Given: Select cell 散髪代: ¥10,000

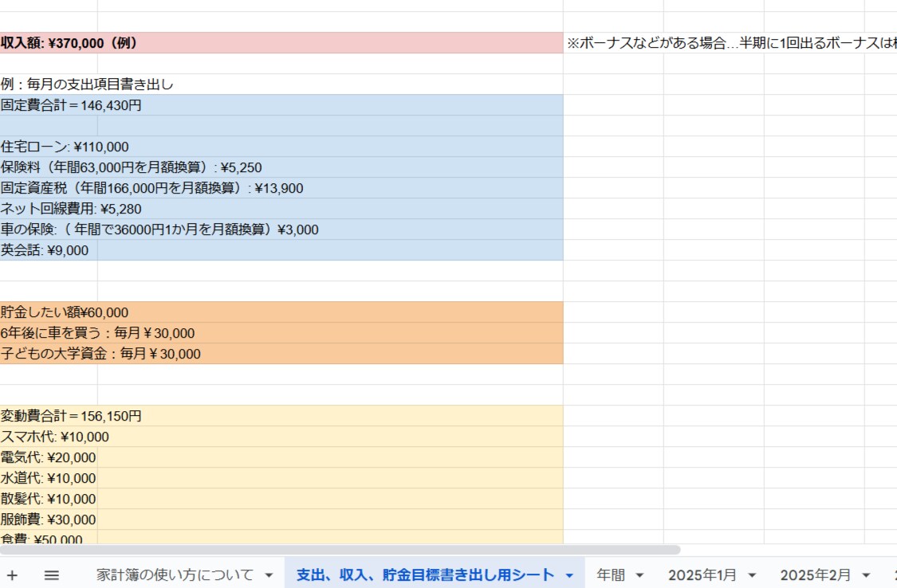Looking at the screenshot, I should (x=49, y=498).
